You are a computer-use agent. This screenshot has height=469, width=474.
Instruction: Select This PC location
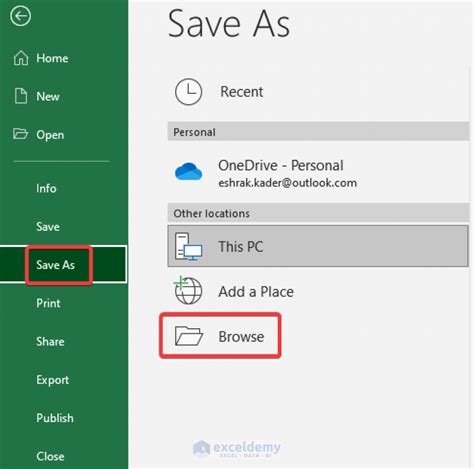click(x=318, y=246)
